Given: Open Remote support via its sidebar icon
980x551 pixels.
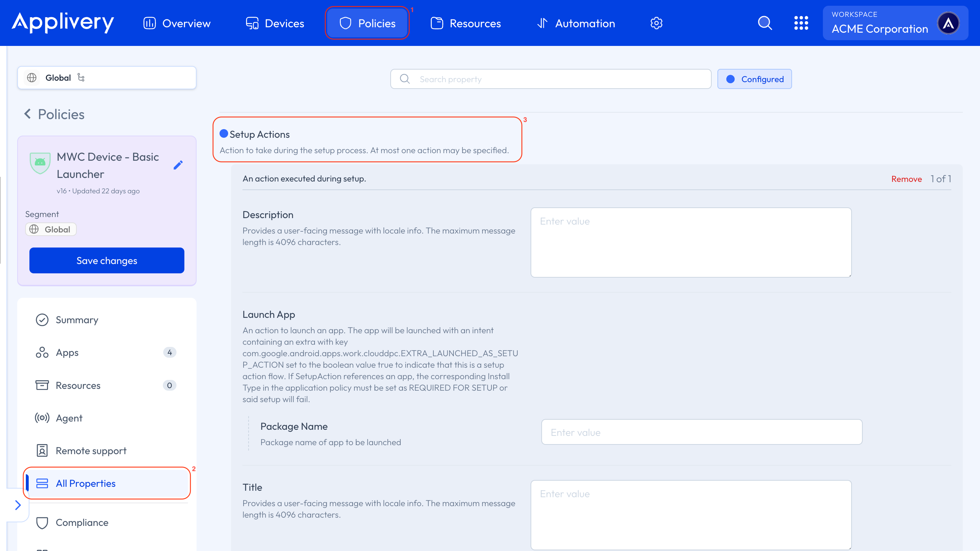Looking at the screenshot, I should 42,451.
